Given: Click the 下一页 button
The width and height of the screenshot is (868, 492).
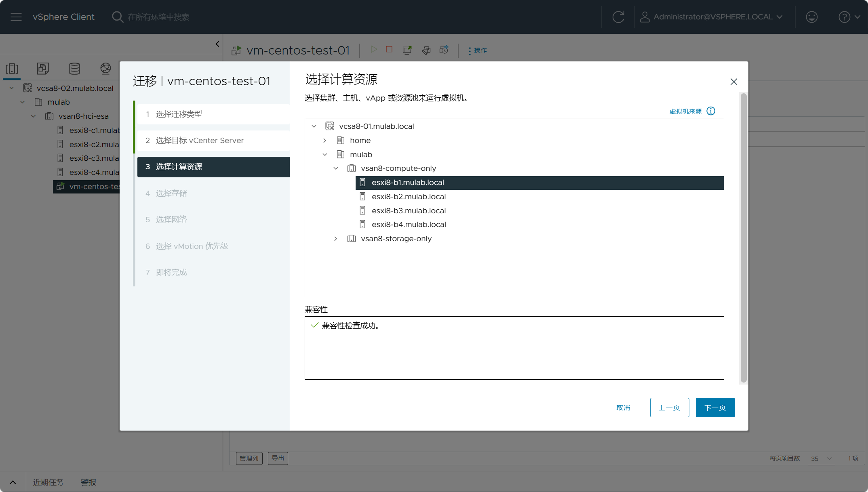Looking at the screenshot, I should 715,408.
